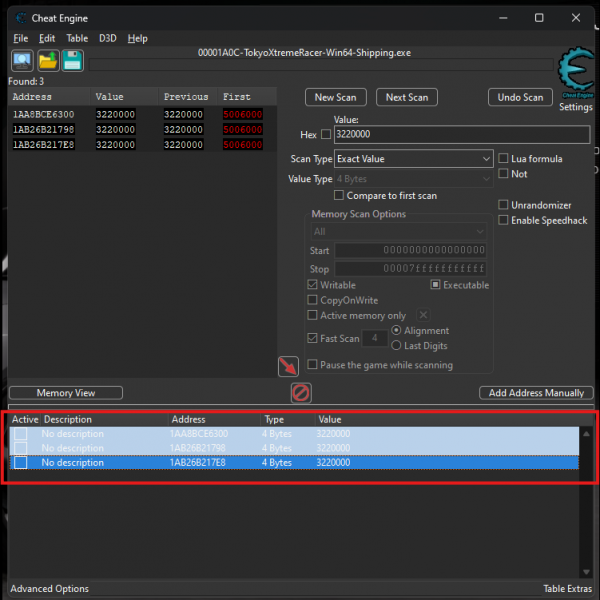
Task: Open the Help menu
Action: [x=137, y=38]
